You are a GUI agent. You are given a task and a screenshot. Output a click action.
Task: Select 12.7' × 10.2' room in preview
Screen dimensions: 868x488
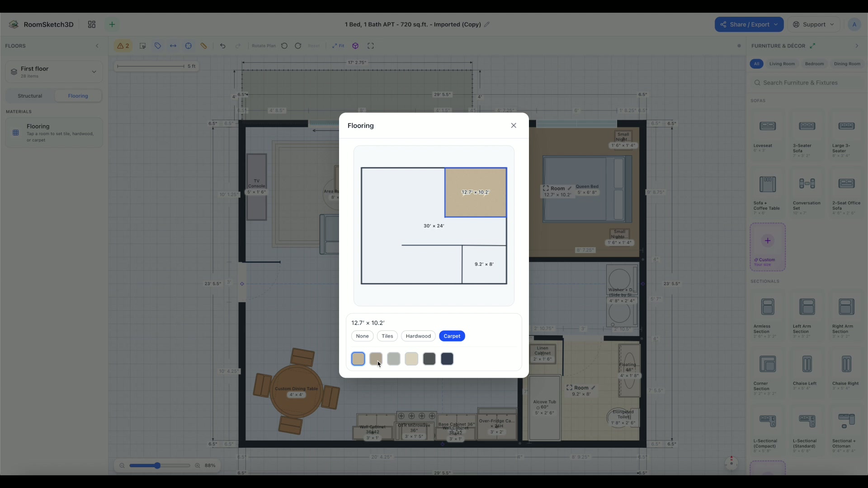click(476, 192)
